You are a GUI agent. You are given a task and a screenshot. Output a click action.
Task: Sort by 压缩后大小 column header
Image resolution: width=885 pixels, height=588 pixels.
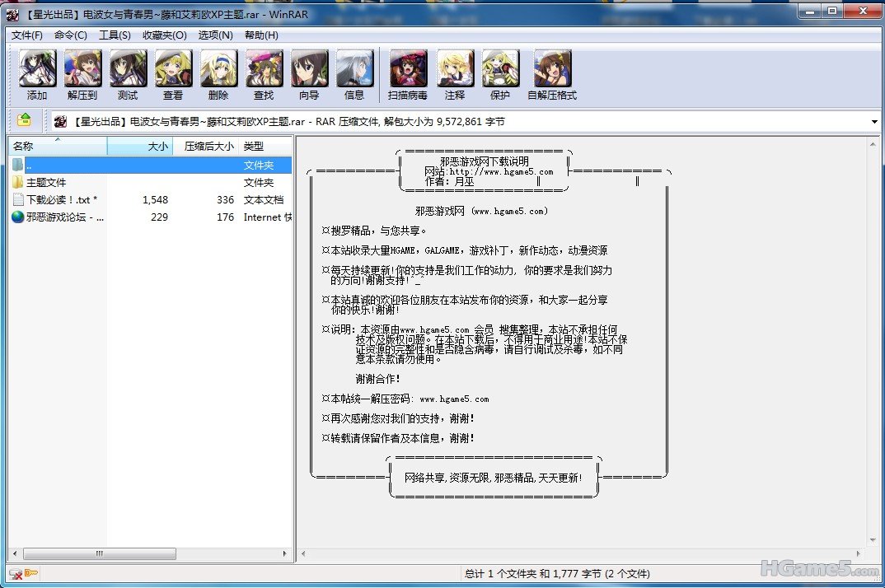coord(206,146)
